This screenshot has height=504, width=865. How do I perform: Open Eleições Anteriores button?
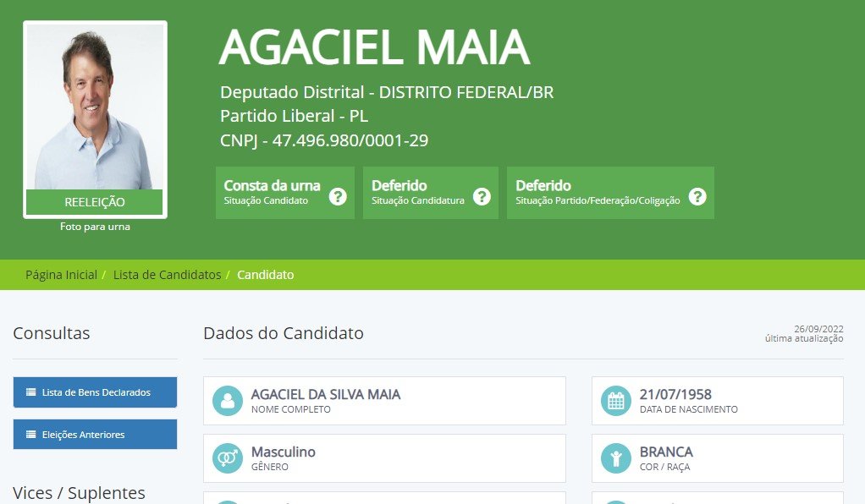coord(95,435)
